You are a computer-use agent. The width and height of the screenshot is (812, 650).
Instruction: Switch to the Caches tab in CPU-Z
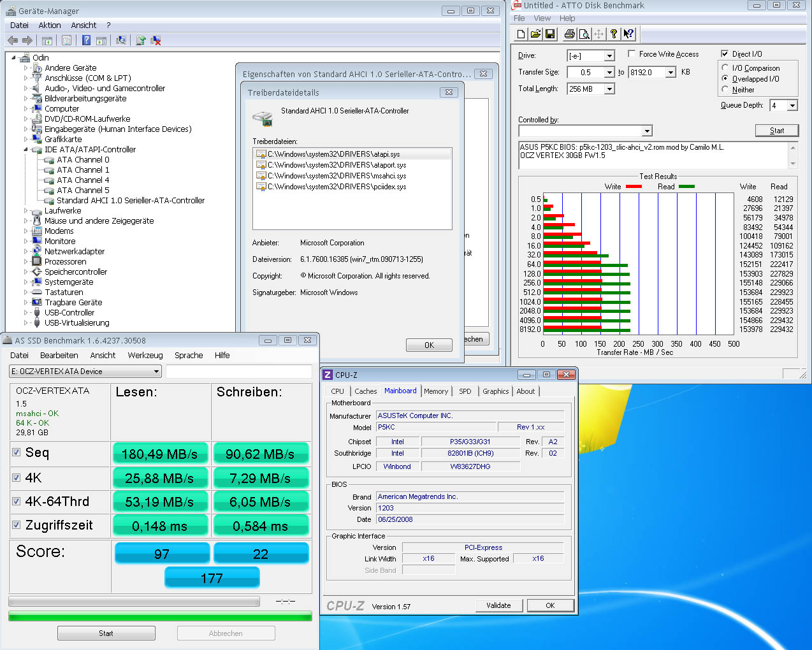pos(366,391)
